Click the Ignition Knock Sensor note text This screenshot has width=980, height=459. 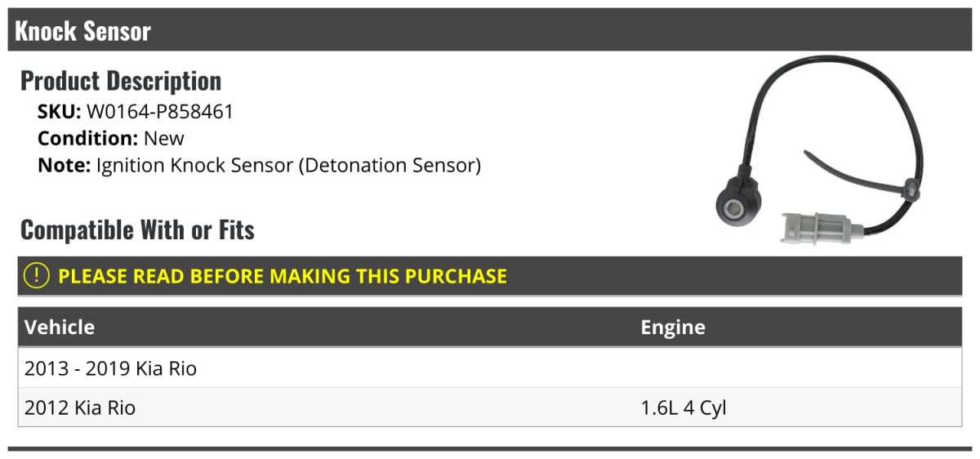(288, 165)
